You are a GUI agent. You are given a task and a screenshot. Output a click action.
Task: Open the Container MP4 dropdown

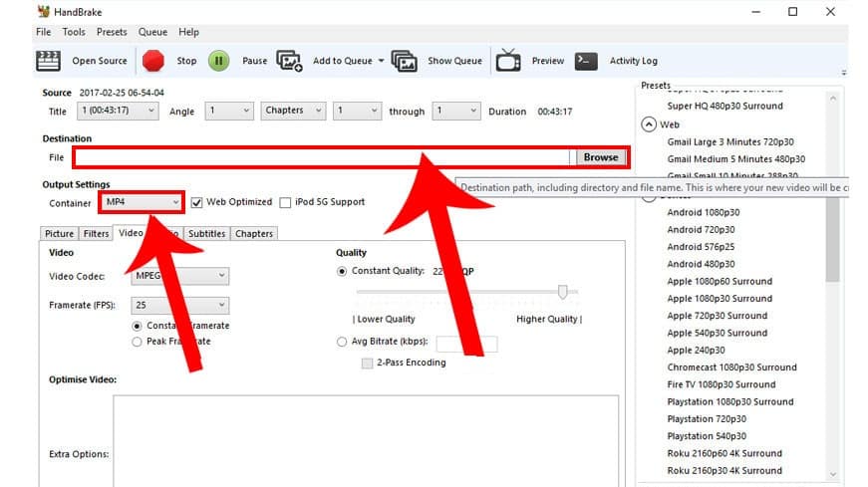142,202
